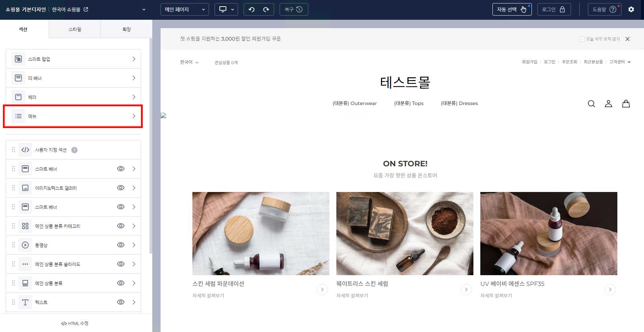Click HTML 수정 at panel bottom
Viewport: 644px width, 332px height.
point(75,323)
